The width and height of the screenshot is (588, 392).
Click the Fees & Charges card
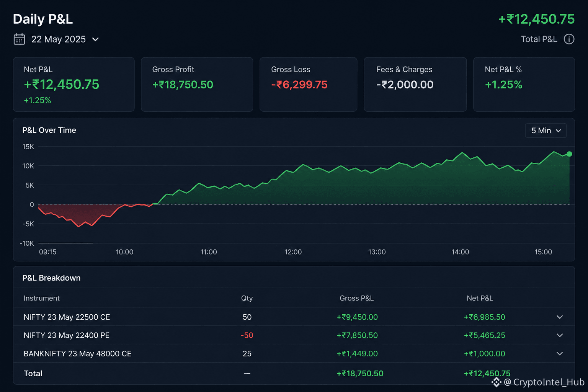click(415, 85)
